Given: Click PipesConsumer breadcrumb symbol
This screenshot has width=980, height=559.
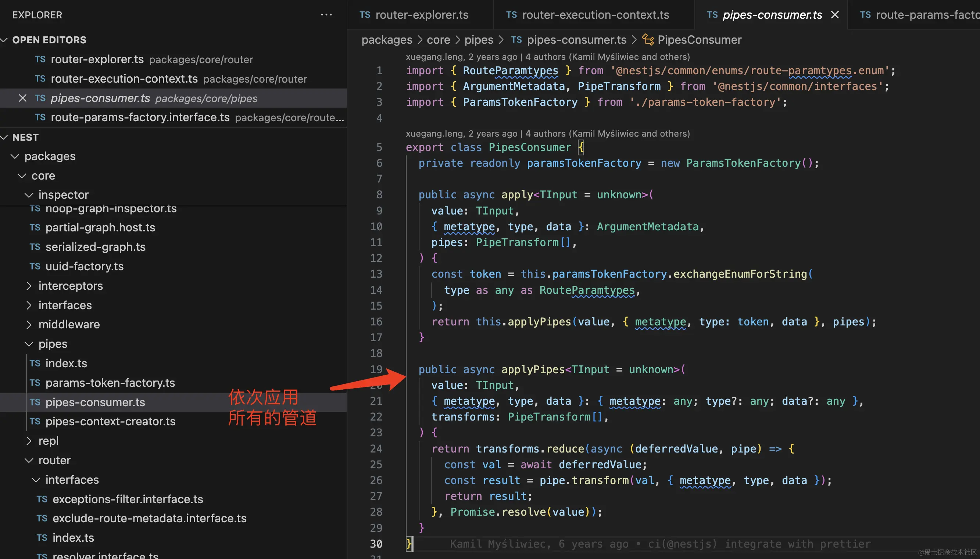Looking at the screenshot, I should click(699, 40).
